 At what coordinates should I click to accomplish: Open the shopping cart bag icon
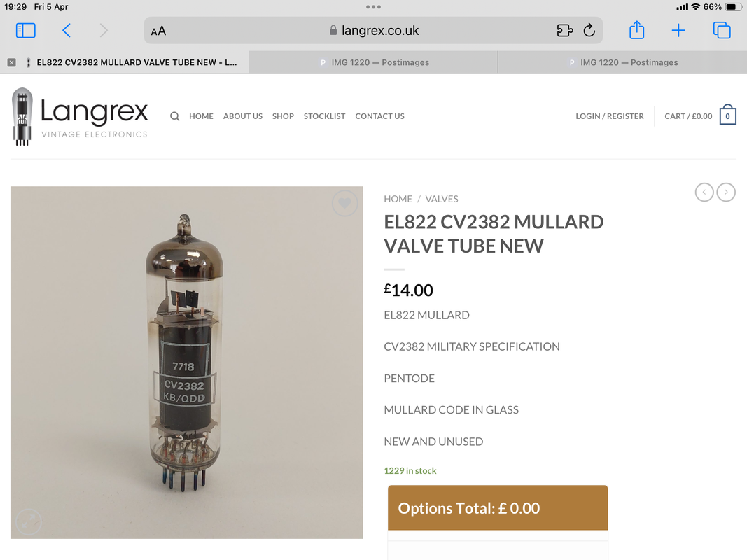(x=728, y=115)
